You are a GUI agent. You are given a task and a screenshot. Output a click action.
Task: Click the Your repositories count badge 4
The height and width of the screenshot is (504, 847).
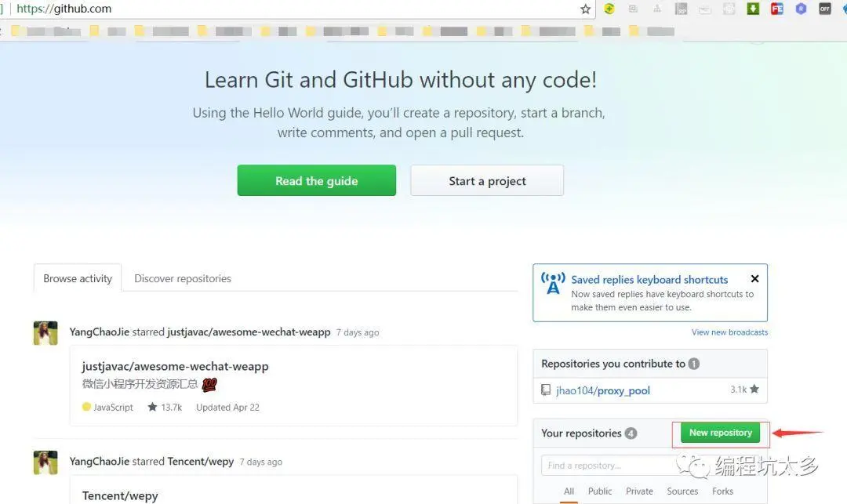631,433
